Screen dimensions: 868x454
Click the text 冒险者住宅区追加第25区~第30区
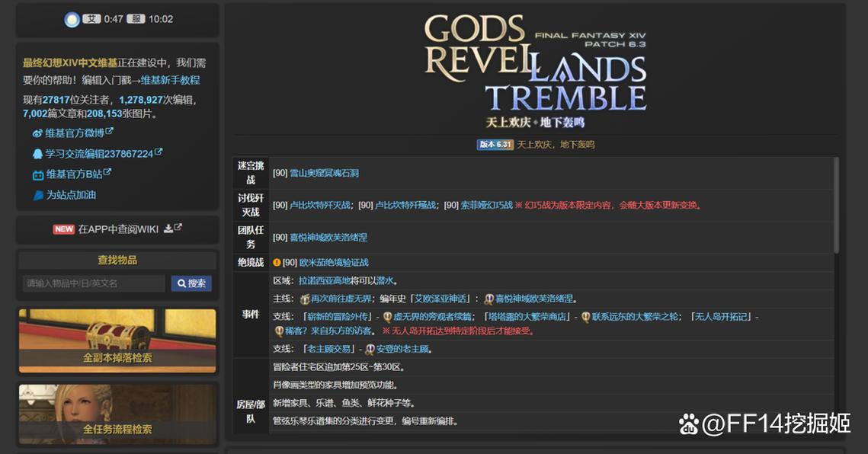tap(339, 367)
